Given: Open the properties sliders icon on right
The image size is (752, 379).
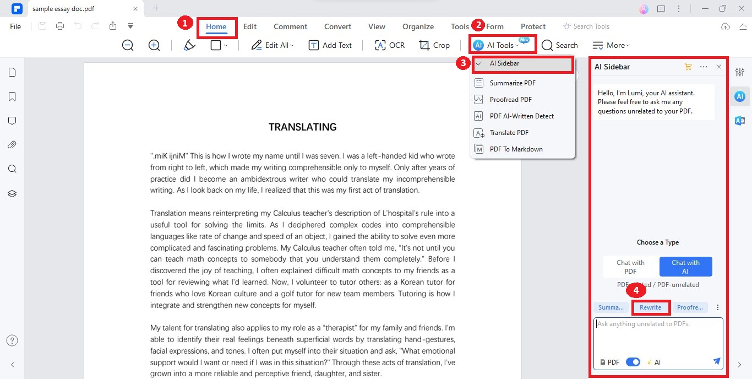Looking at the screenshot, I should [x=740, y=72].
